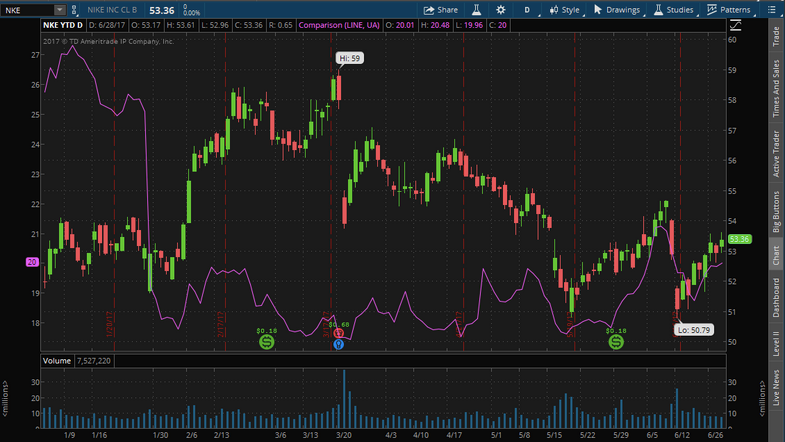Click the green 53.36 last price label

[x=739, y=239]
